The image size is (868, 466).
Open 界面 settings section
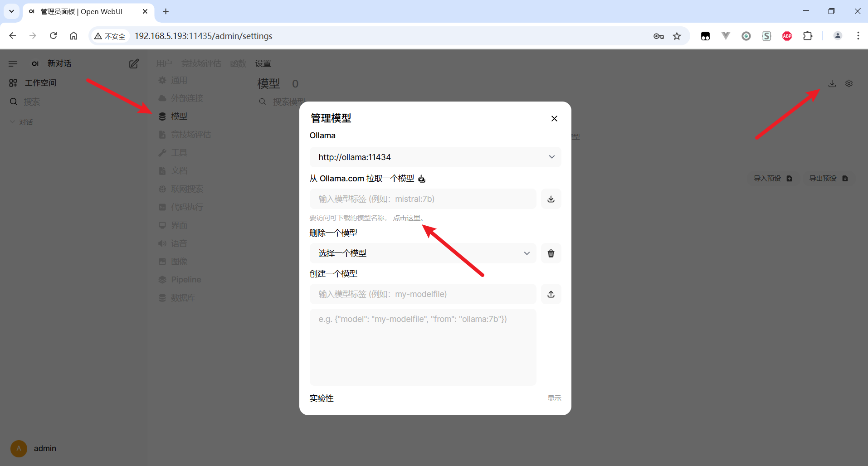click(x=173, y=225)
